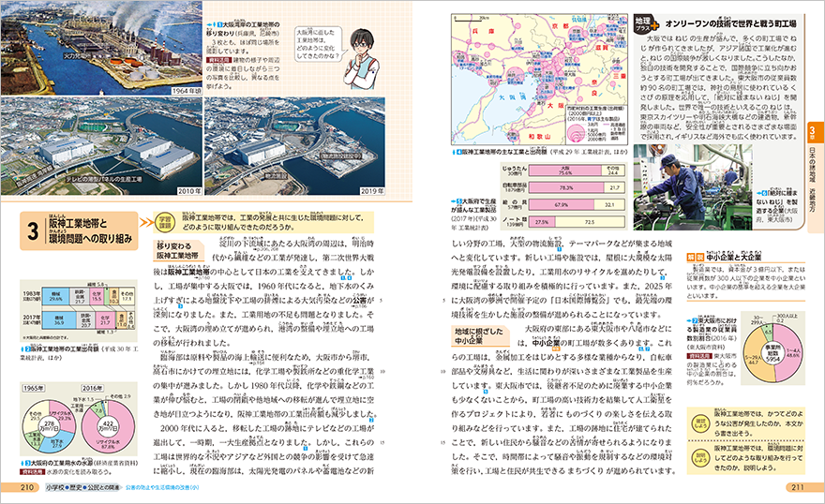The image size is (825, 504).
Task: Open the 1964年頃 aerial photo of power plant
Action: (101, 48)
